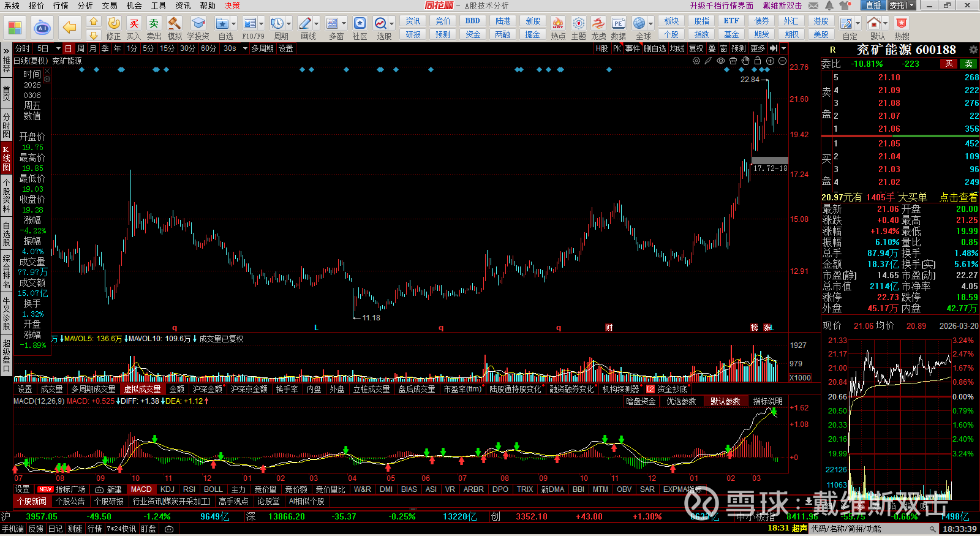Open 模拟 trading gavel icon
Viewport: 980px width, 536px height.
pos(175,23)
